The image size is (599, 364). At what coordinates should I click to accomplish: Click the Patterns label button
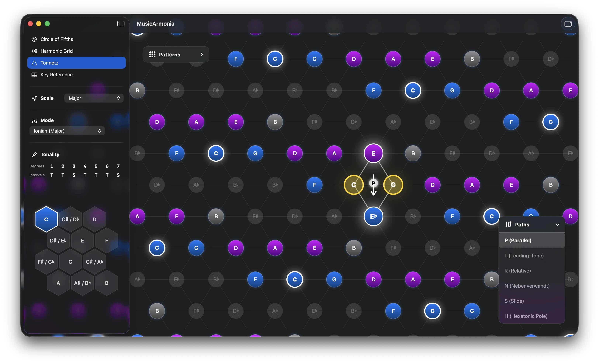click(169, 54)
